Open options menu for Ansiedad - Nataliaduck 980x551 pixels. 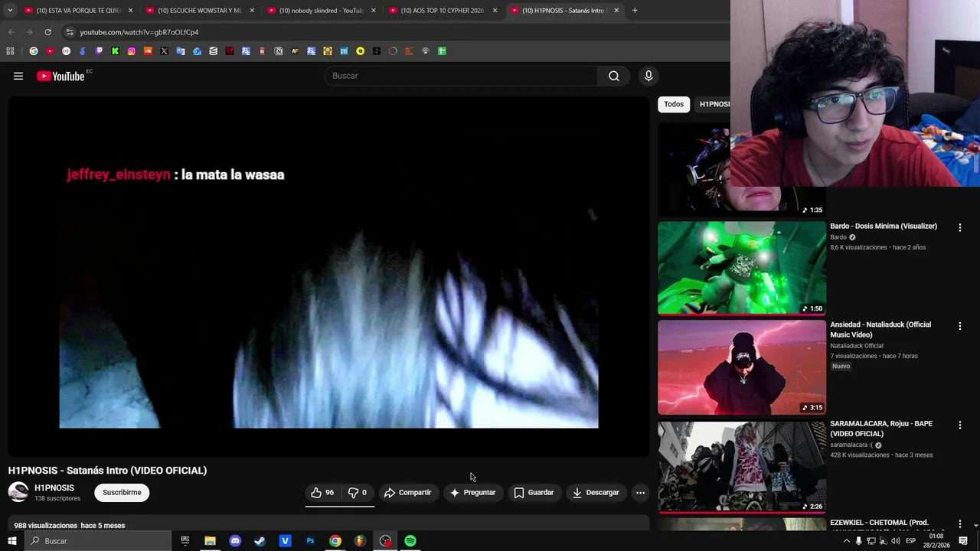click(x=959, y=326)
